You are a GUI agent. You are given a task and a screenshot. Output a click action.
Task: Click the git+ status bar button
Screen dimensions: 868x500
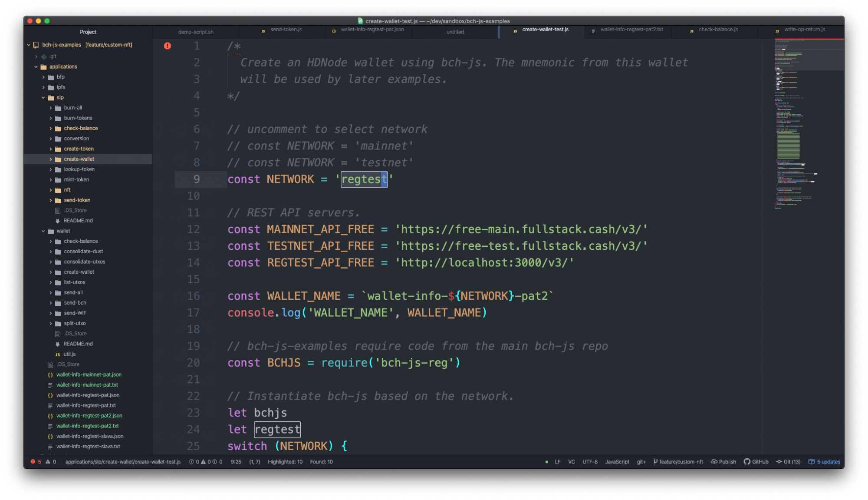[x=641, y=462]
